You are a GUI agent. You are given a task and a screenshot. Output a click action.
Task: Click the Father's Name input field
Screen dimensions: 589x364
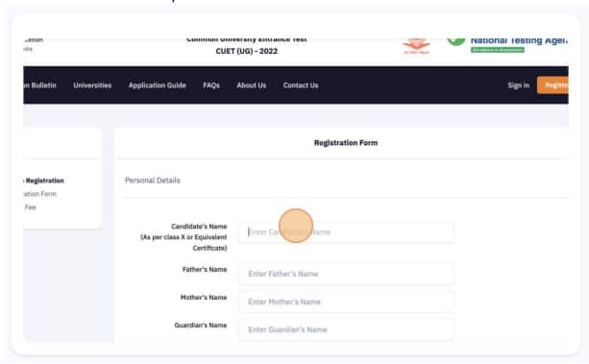[346, 274]
